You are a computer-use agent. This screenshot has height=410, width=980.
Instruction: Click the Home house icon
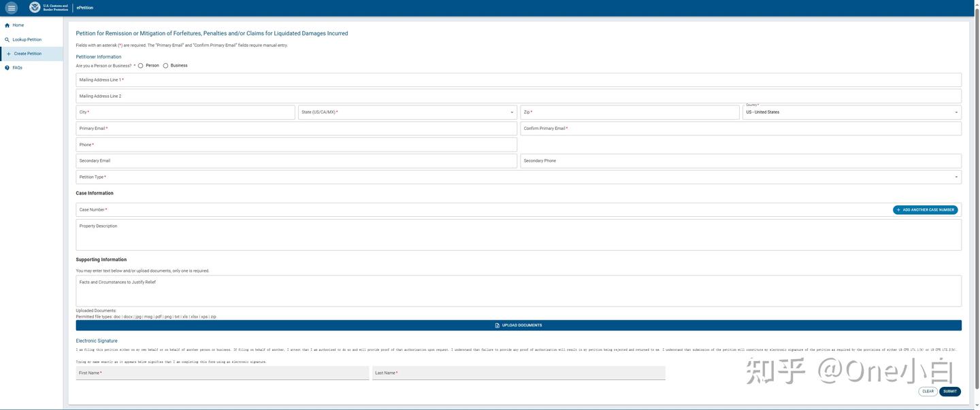(7, 25)
